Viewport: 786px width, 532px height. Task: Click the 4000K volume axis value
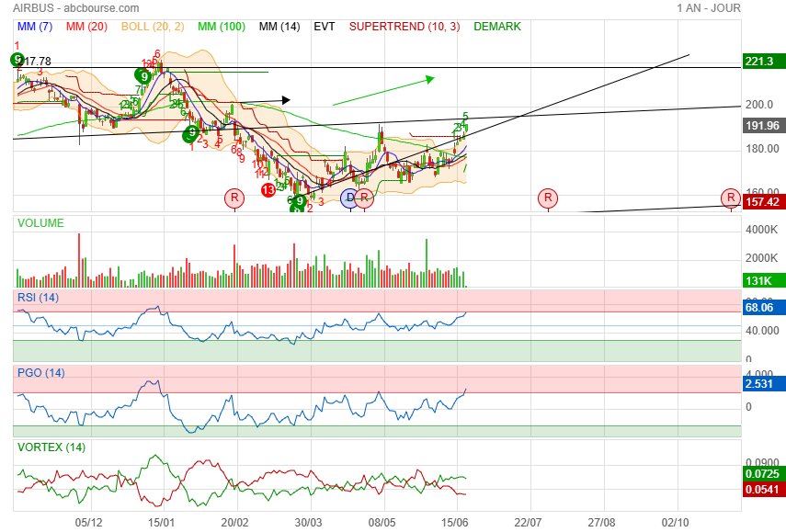pos(761,230)
